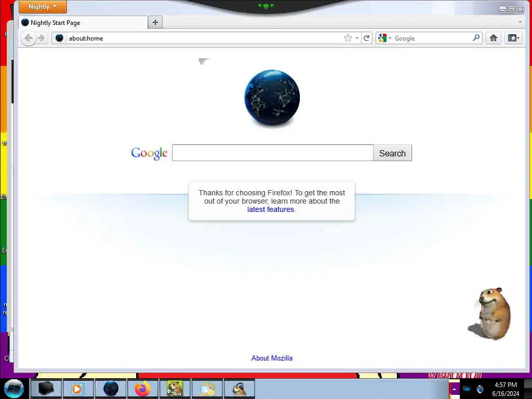Launch Firefox from the taskbar

coord(143,389)
